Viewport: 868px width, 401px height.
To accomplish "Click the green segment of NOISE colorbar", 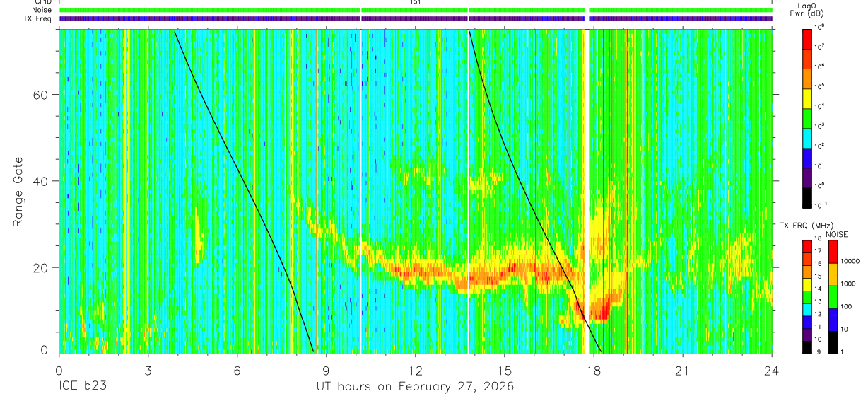I will pyautogui.click(x=833, y=296).
